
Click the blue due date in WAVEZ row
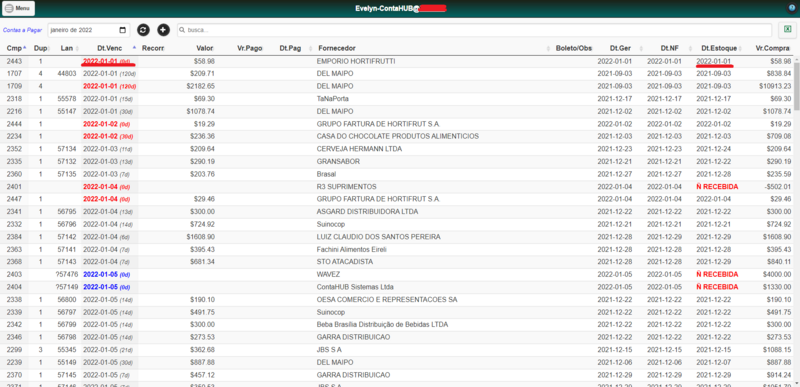[x=106, y=274]
